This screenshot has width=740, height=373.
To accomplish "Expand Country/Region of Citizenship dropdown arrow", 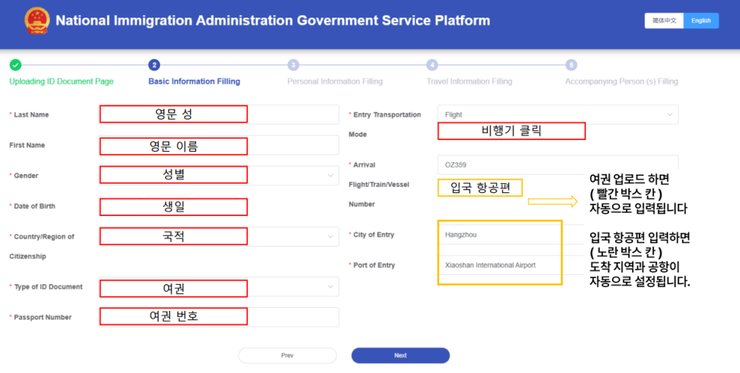I will pos(330,237).
